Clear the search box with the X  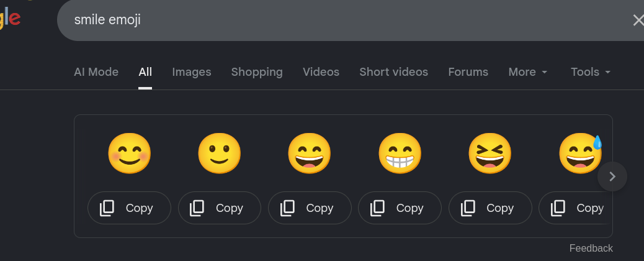click(638, 20)
